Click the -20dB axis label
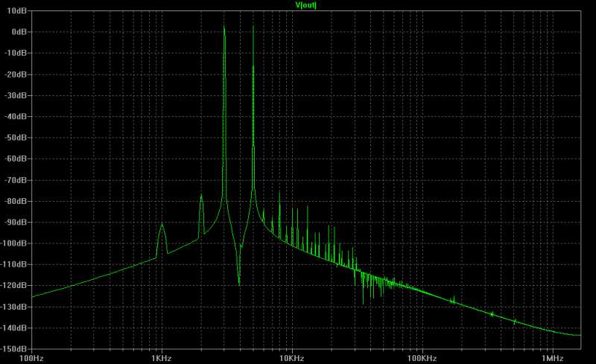The width and height of the screenshot is (596, 364). pos(16,74)
